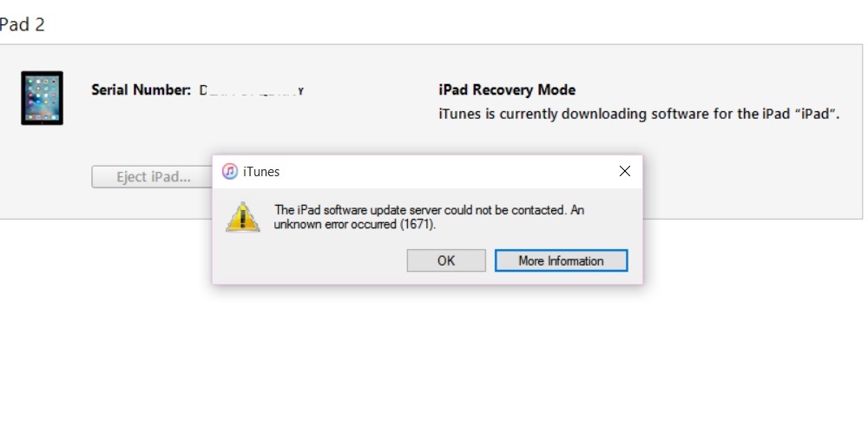
Task: Open More Information about error 1671
Action: click(562, 260)
